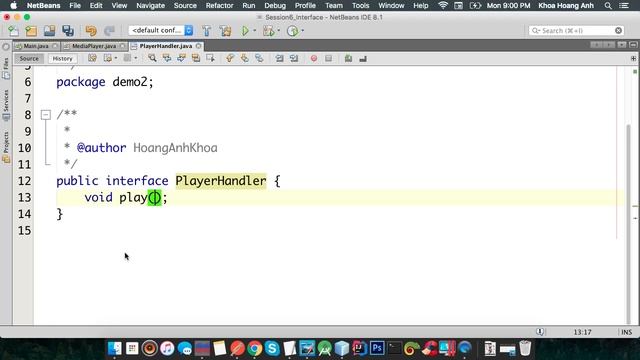Switch to the MediaPlayer.java tab

(94, 46)
